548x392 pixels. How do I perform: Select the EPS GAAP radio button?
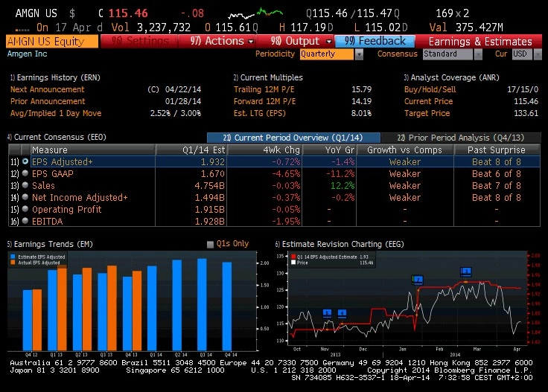[25, 173]
